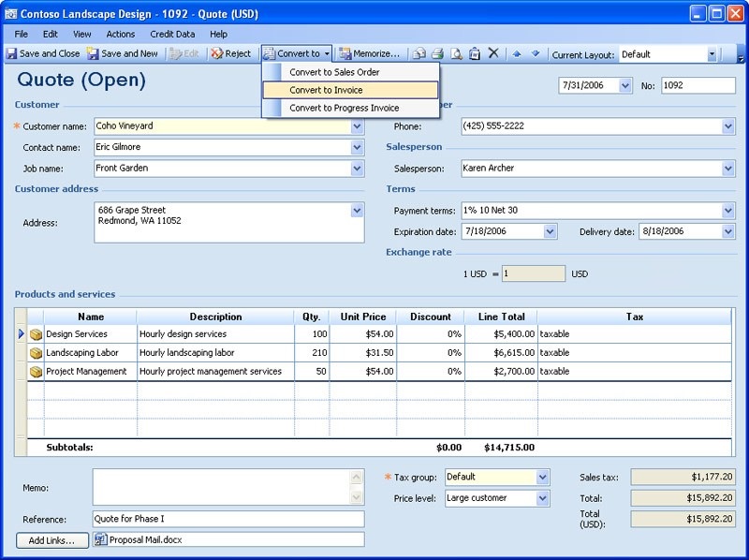Click the Word document icon for Proposal Mail
Screen dimensions: 749x560
(100, 540)
